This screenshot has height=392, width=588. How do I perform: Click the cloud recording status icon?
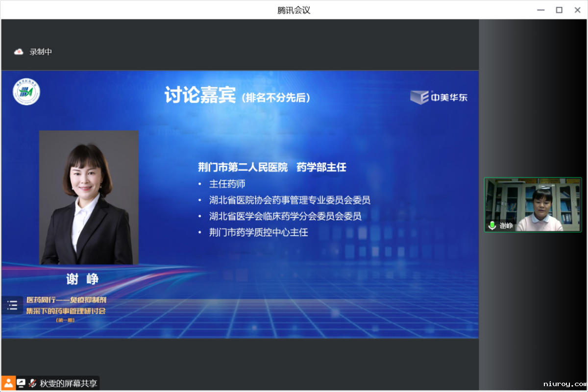(19, 52)
